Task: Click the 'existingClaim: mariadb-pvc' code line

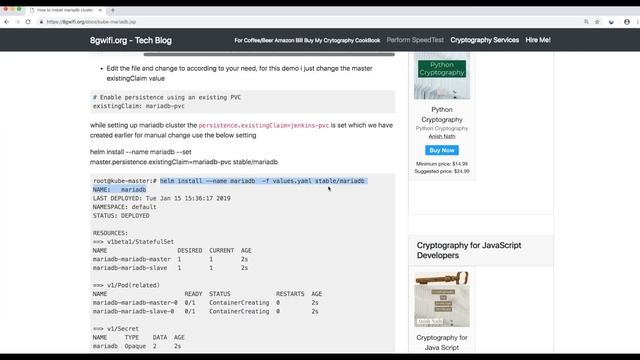Action: [x=139, y=106]
